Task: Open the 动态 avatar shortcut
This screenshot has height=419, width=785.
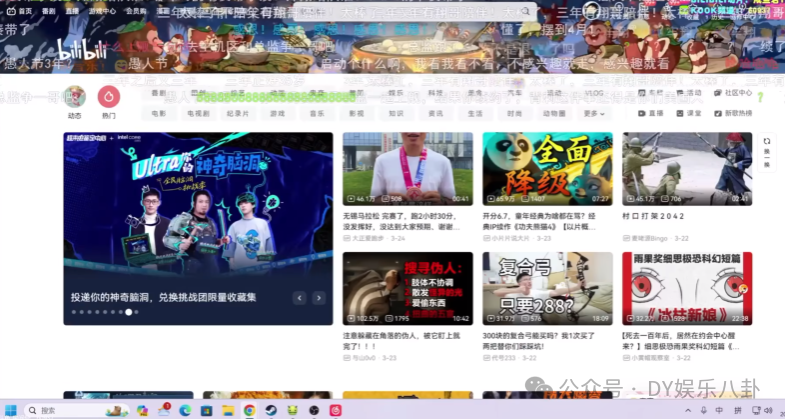Action: (74, 97)
